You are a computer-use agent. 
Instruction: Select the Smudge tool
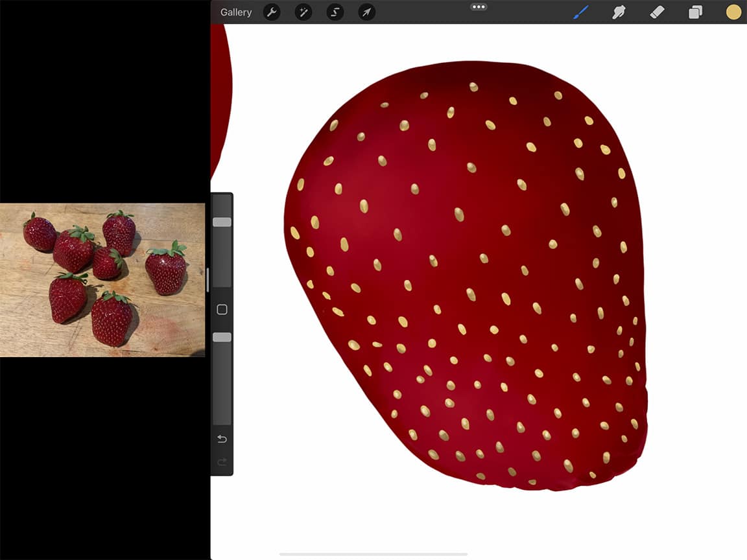619,12
